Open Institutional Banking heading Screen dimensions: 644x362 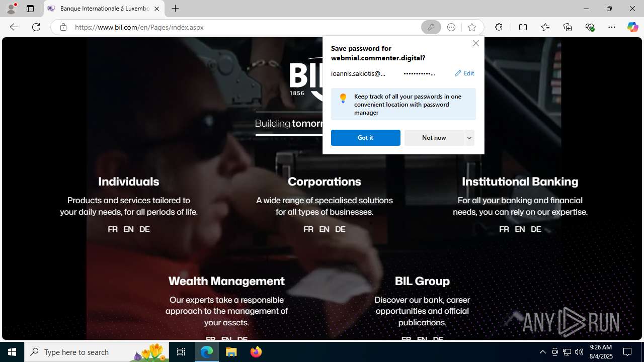[x=520, y=182]
